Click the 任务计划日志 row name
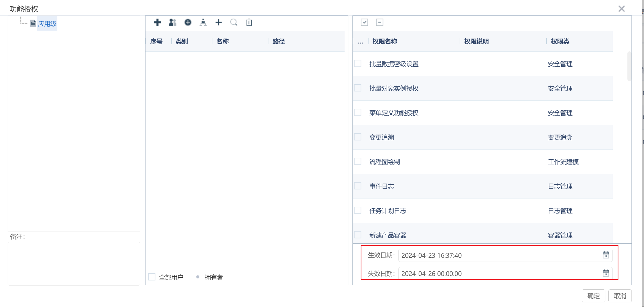The image size is (644, 307). coord(388,211)
